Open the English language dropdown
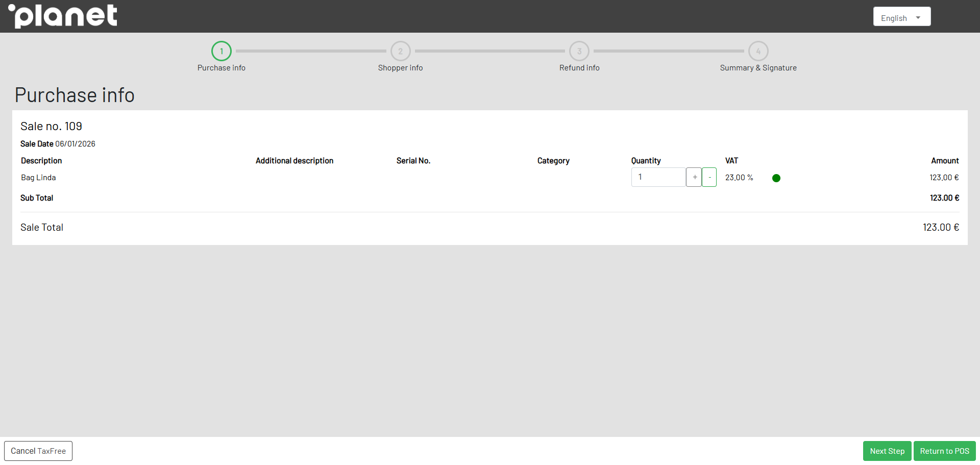 (x=901, y=16)
